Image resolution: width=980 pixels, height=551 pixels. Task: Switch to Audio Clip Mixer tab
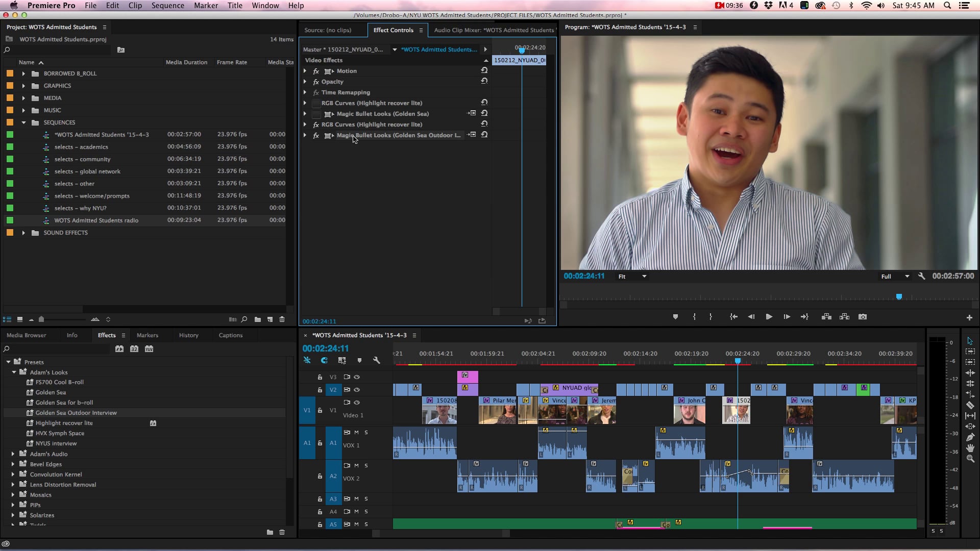coord(494,30)
